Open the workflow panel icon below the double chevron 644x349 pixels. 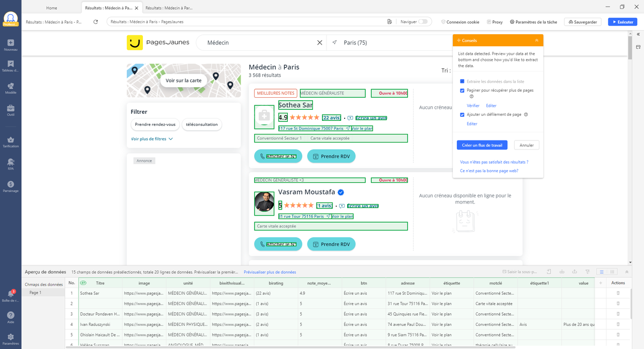point(638,47)
